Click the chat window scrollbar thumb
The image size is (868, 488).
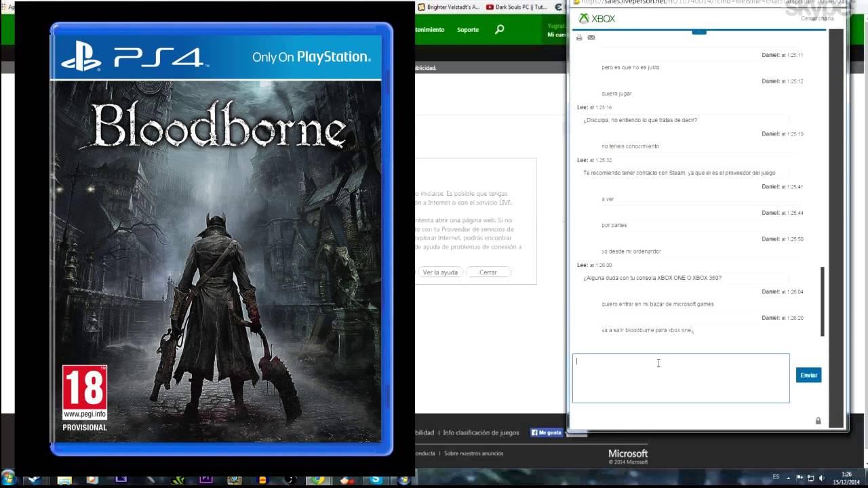823,301
